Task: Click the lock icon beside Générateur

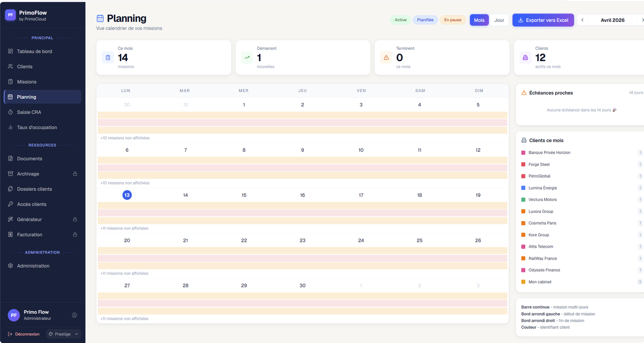Action: 75,219
